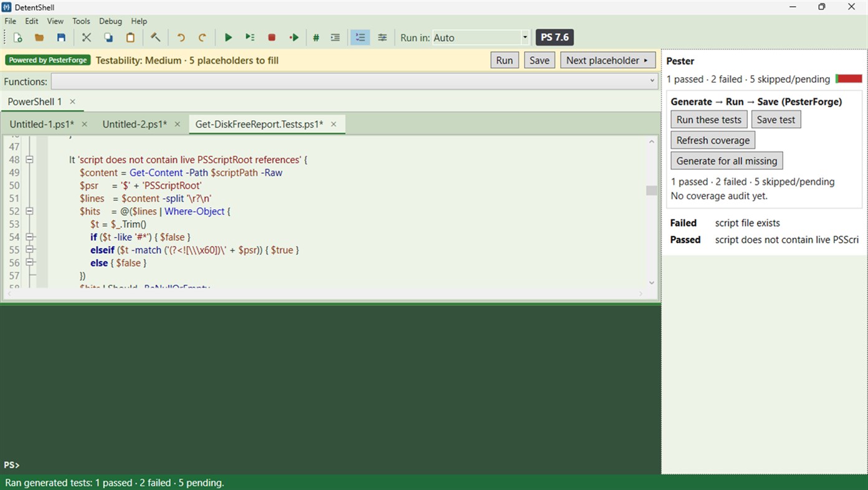This screenshot has width=868, height=490.
Task: Click the editor vertical scrollbar thumb
Action: [652, 191]
